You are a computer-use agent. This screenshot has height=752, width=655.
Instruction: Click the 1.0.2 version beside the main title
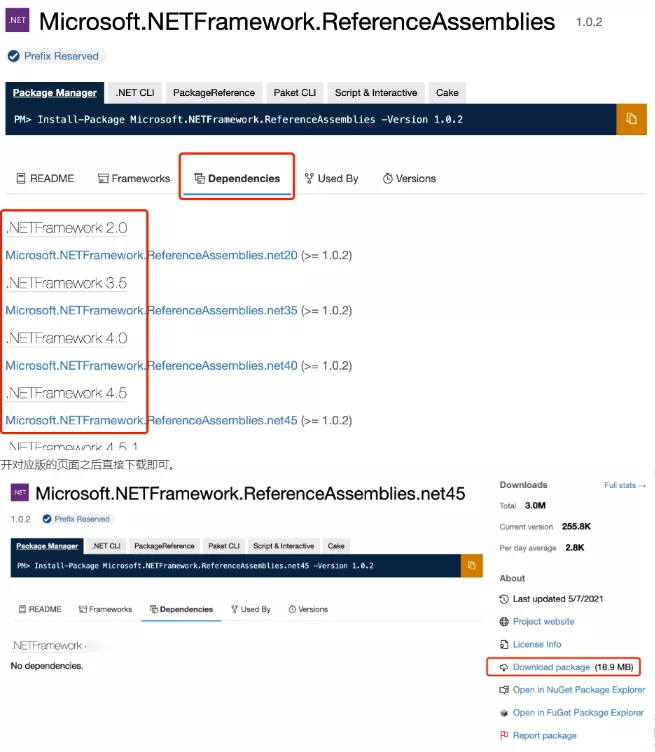(589, 22)
